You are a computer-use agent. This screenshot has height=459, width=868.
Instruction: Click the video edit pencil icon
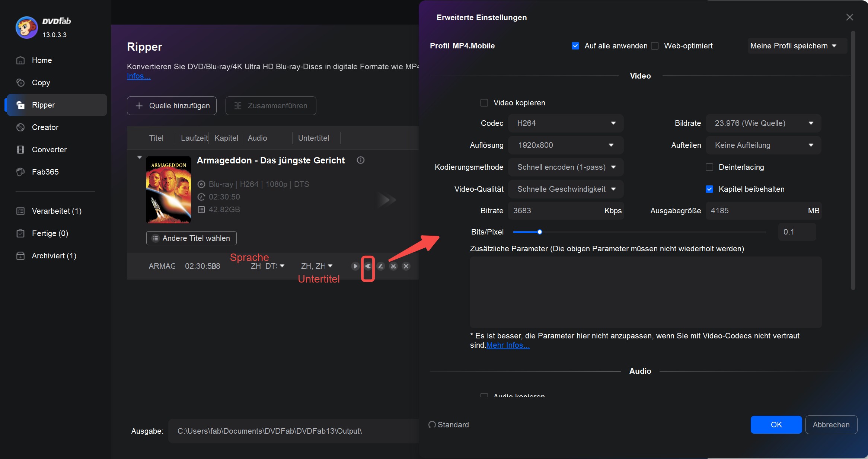381,266
